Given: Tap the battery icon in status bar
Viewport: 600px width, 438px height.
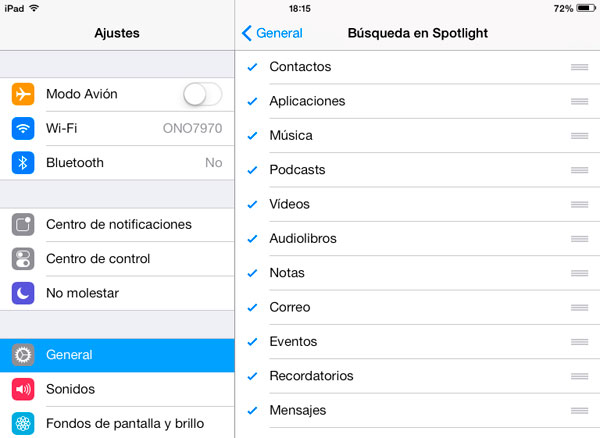Looking at the screenshot, I should pos(586,8).
